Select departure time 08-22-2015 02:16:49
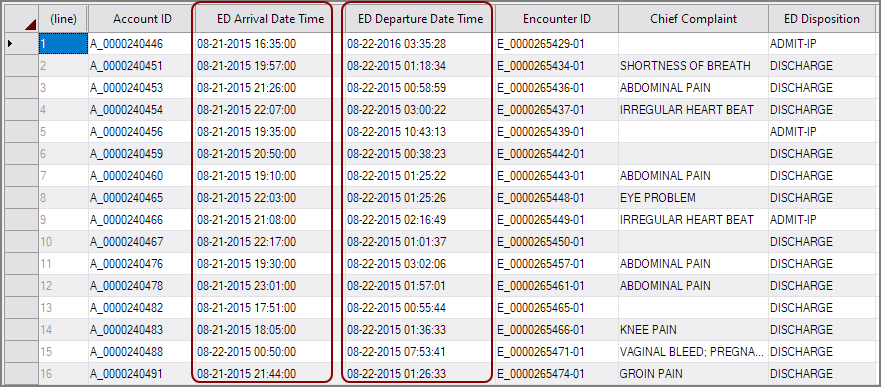This screenshot has height=387, width=881. (420, 220)
